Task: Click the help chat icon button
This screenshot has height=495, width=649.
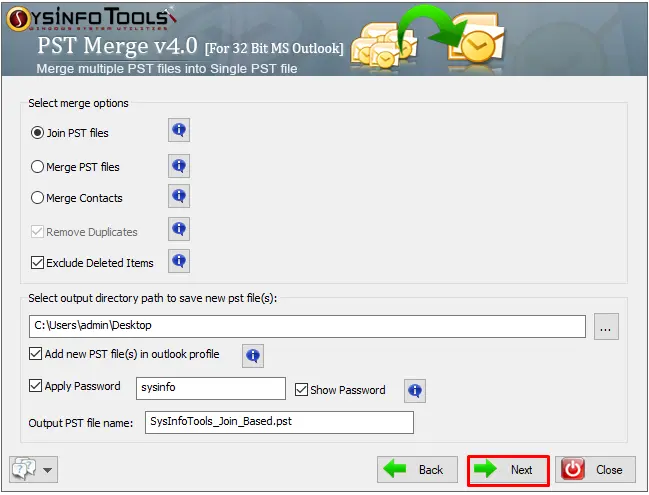Action: 24,469
